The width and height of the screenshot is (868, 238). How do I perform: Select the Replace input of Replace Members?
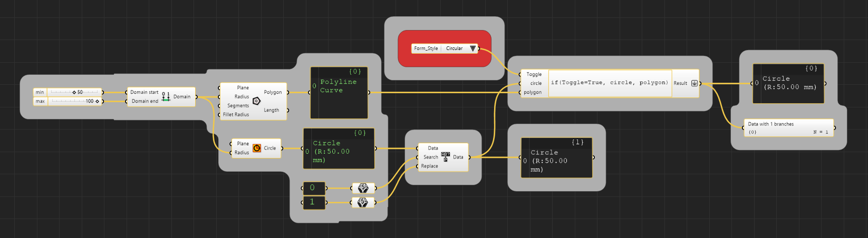429,166
